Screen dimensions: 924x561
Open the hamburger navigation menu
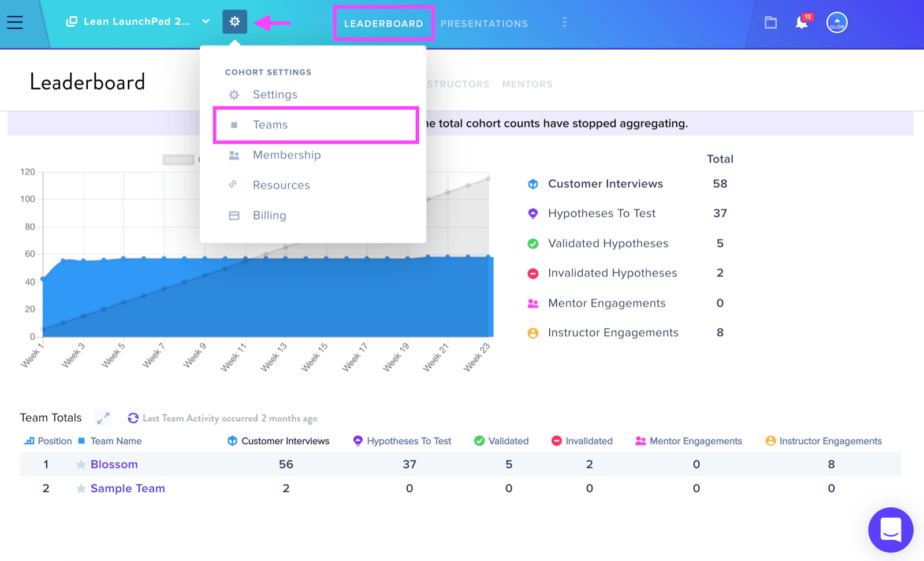pos(15,22)
